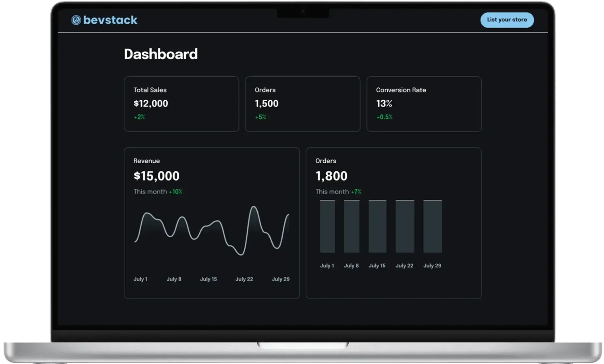Click the green +0.5% indicator under Conversion Rate
The image size is (604, 364).
coord(384,117)
